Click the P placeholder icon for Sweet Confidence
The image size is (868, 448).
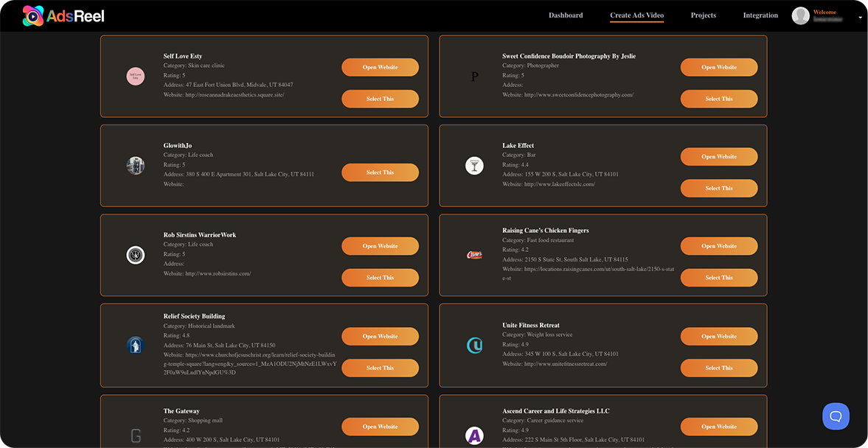(x=474, y=76)
